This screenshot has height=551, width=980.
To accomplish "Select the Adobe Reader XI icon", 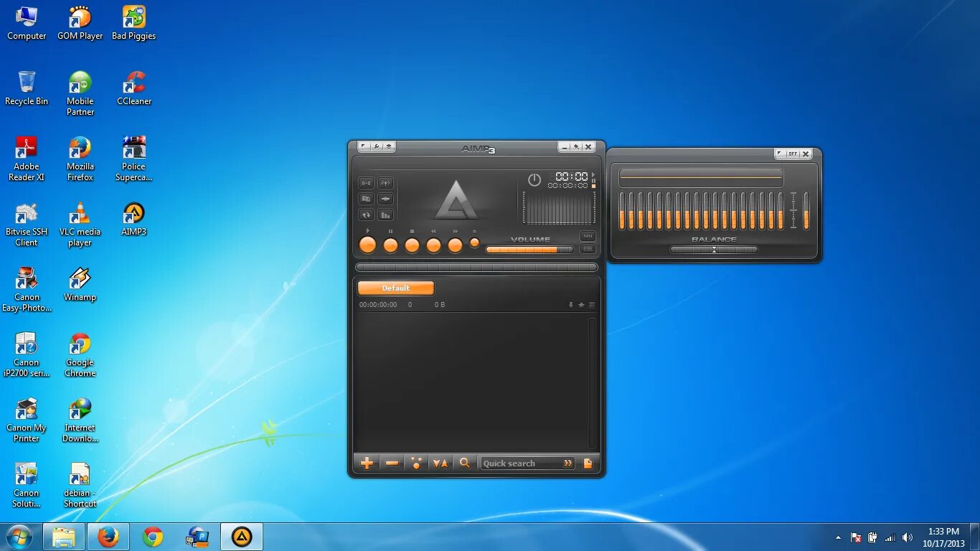I will (27, 159).
